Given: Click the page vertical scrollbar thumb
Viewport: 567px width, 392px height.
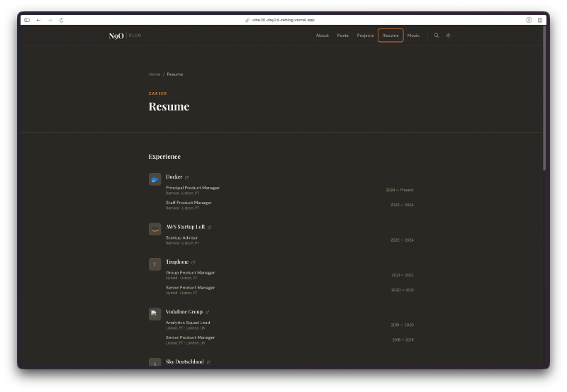Looking at the screenshot, I should click(544, 98).
